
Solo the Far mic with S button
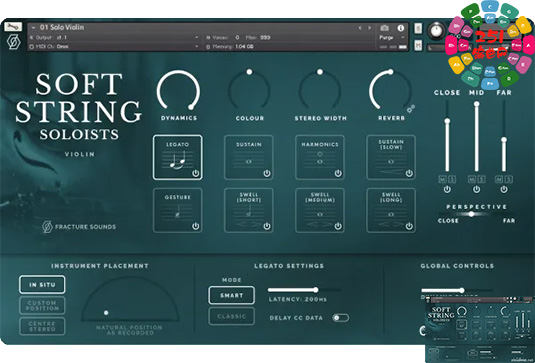[x=508, y=179]
